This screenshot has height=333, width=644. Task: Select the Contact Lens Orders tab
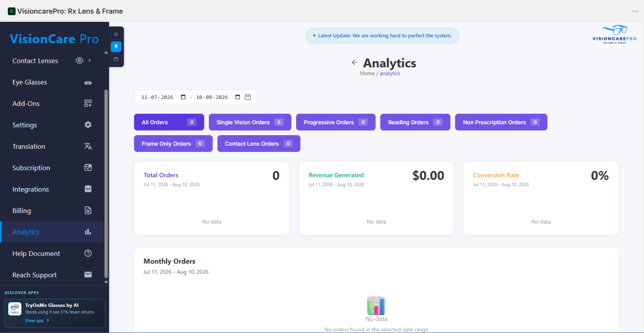259,144
